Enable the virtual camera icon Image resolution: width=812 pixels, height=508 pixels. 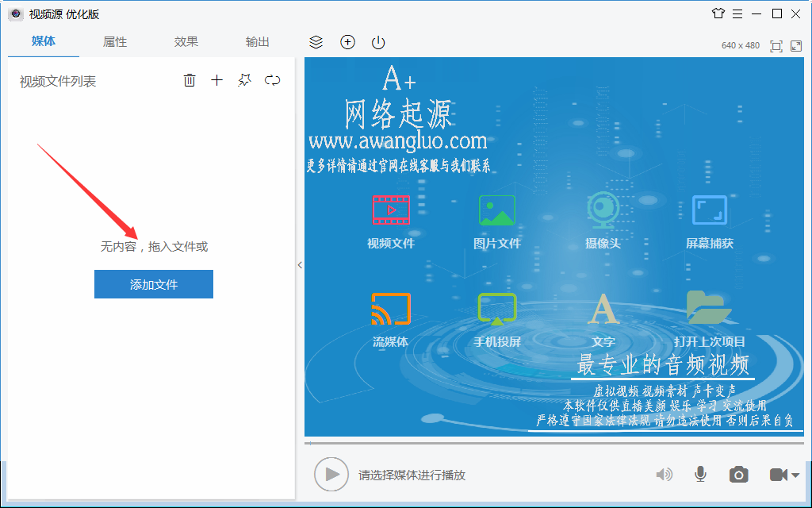pyautogui.click(x=780, y=474)
